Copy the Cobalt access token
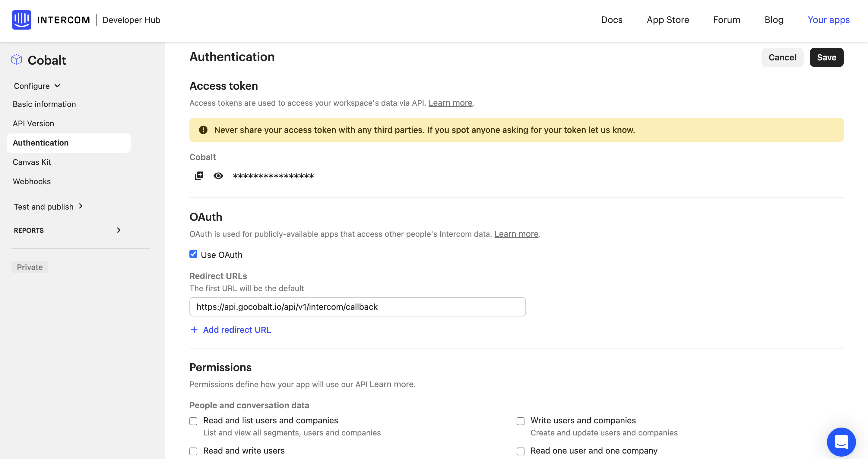Image resolution: width=868 pixels, height=459 pixels. coord(199,175)
